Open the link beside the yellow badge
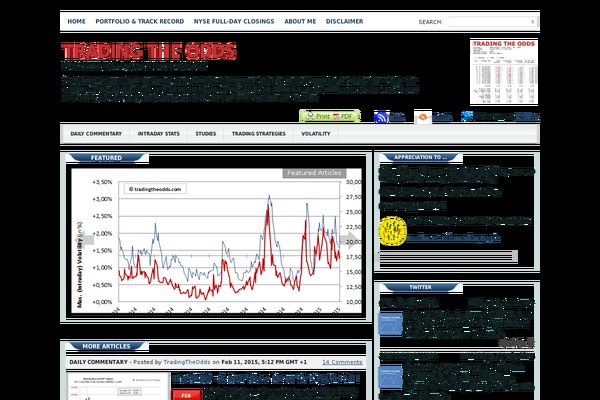The width and height of the screenshot is (600, 400). 454,238
